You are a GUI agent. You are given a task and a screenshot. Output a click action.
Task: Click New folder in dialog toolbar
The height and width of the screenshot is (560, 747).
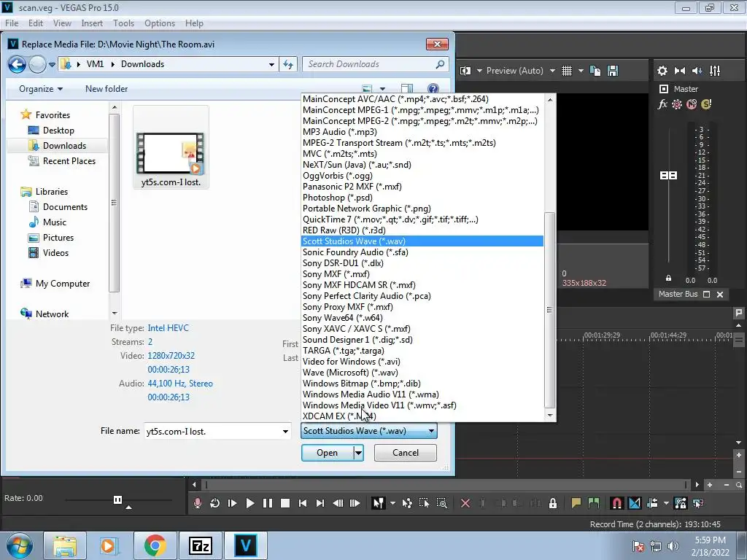pyautogui.click(x=107, y=88)
